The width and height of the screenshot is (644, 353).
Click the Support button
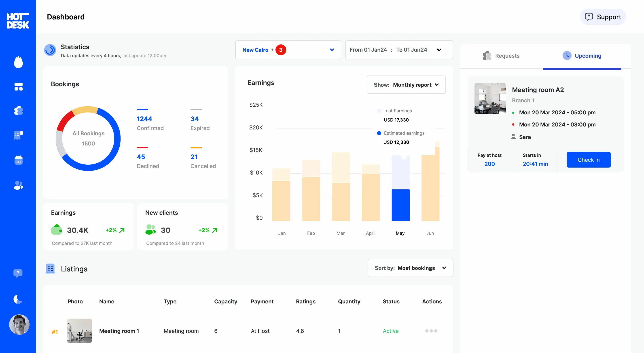point(603,17)
